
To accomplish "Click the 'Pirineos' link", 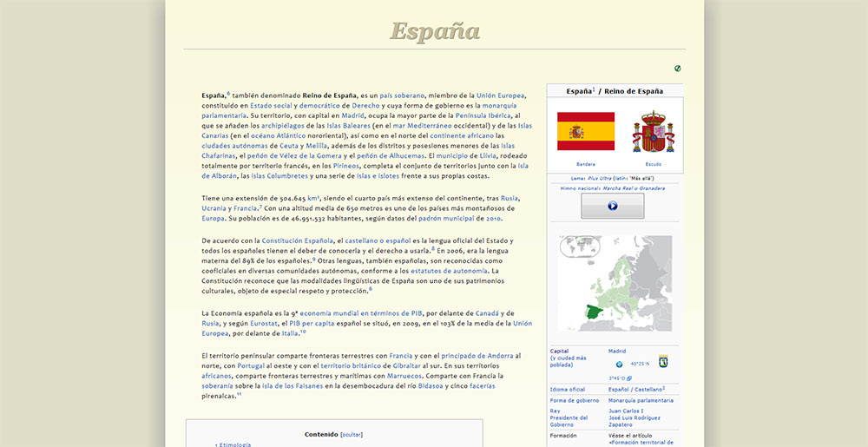I will [346, 166].
